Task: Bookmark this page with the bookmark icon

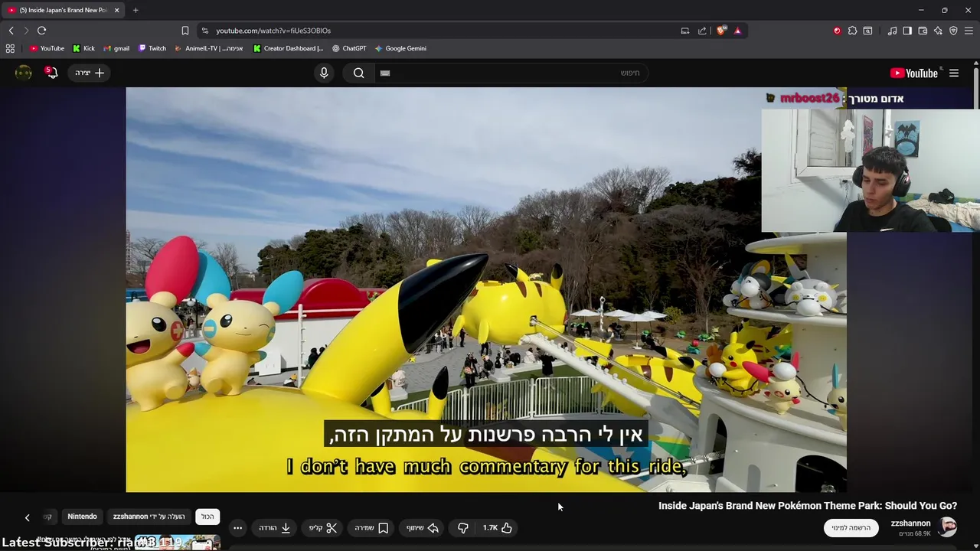Action: 185,31
